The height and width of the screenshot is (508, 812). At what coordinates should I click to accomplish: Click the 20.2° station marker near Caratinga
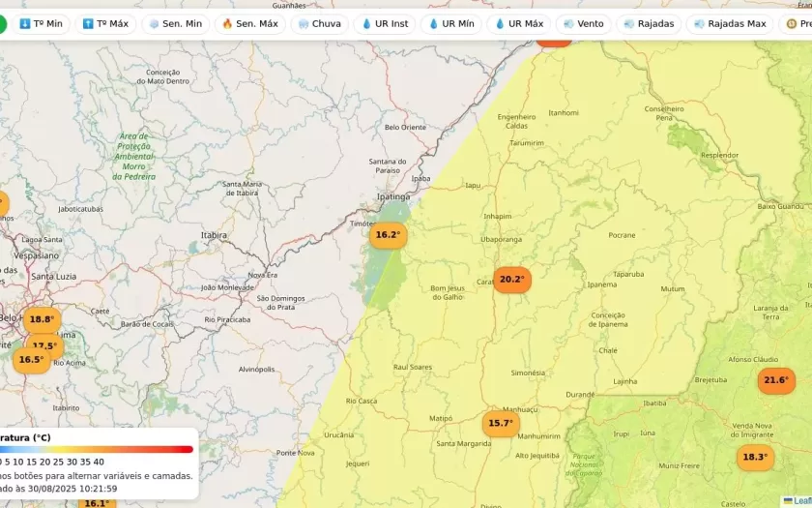point(511,280)
